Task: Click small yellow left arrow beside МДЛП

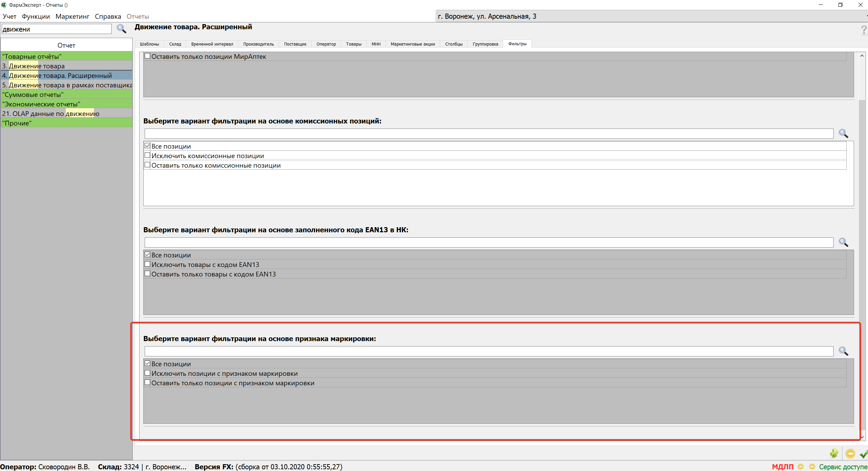Action: coord(801,467)
